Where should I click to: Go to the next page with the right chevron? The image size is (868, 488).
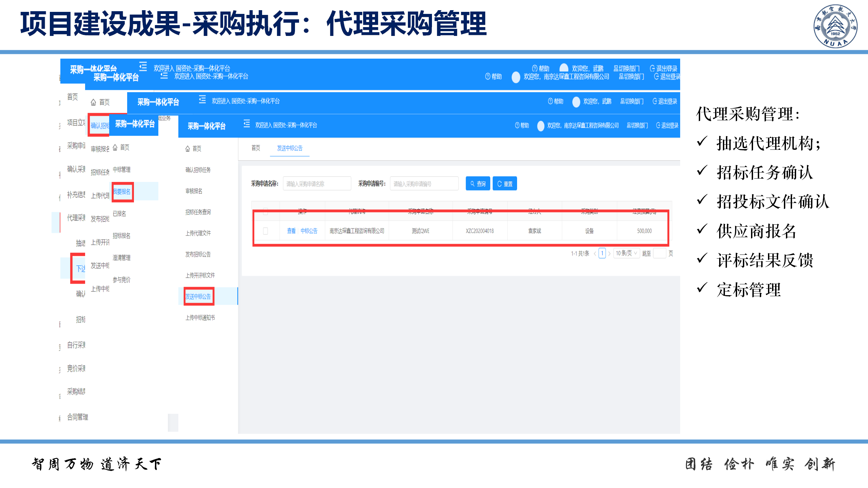coord(609,253)
